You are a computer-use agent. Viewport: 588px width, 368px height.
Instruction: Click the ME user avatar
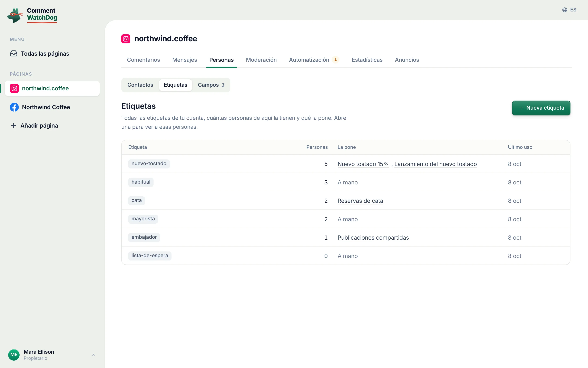[x=14, y=355]
